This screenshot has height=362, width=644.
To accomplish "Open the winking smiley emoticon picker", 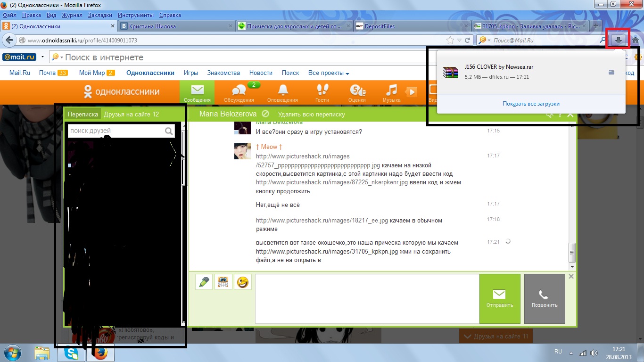I will 243,282.
